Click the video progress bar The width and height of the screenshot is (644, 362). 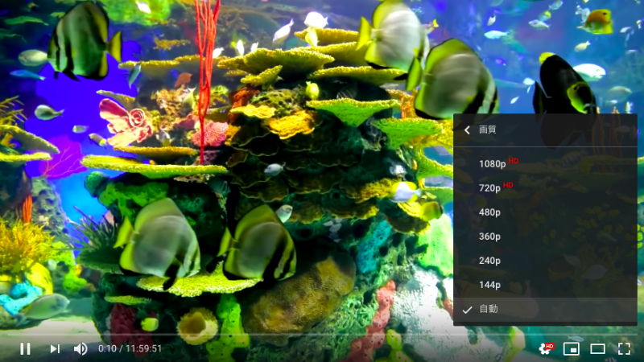coord(322,335)
